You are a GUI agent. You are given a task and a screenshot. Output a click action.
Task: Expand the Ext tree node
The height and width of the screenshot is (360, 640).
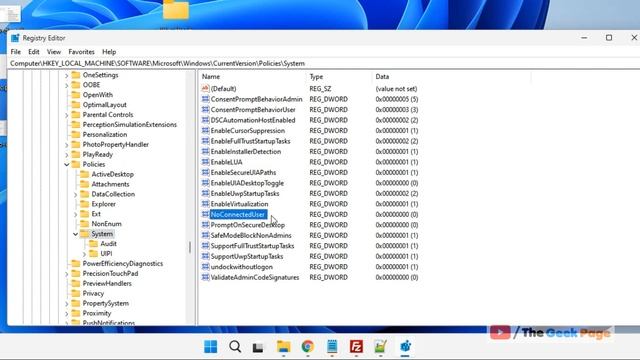click(x=76, y=214)
